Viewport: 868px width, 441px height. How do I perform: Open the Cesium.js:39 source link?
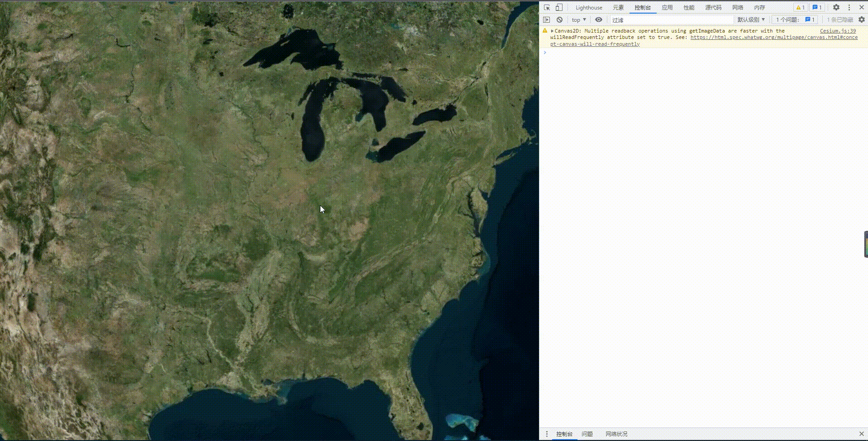coord(838,30)
